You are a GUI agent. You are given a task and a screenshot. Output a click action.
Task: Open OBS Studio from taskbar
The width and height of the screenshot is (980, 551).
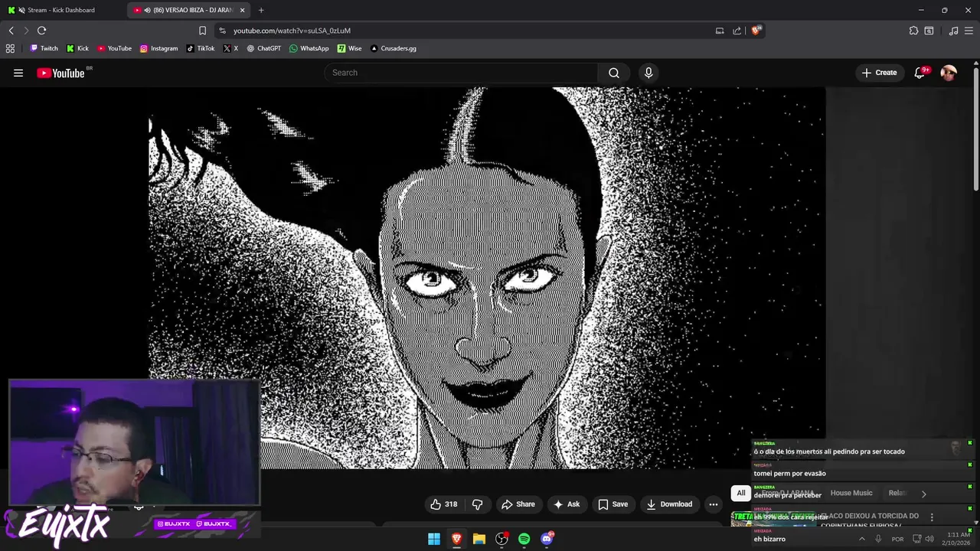click(x=501, y=539)
